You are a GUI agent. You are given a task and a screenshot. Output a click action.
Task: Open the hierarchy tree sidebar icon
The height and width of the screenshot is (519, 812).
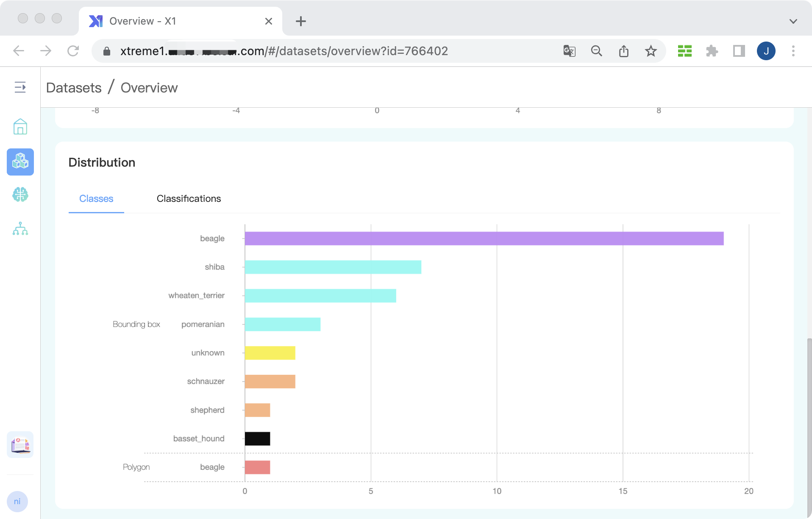coord(20,229)
